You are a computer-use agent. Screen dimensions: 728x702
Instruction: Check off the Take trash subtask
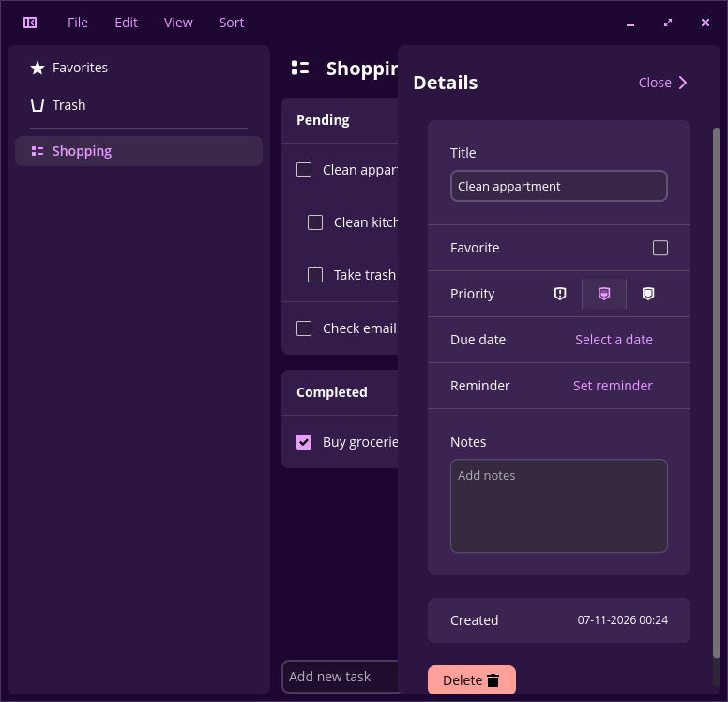coord(315,275)
